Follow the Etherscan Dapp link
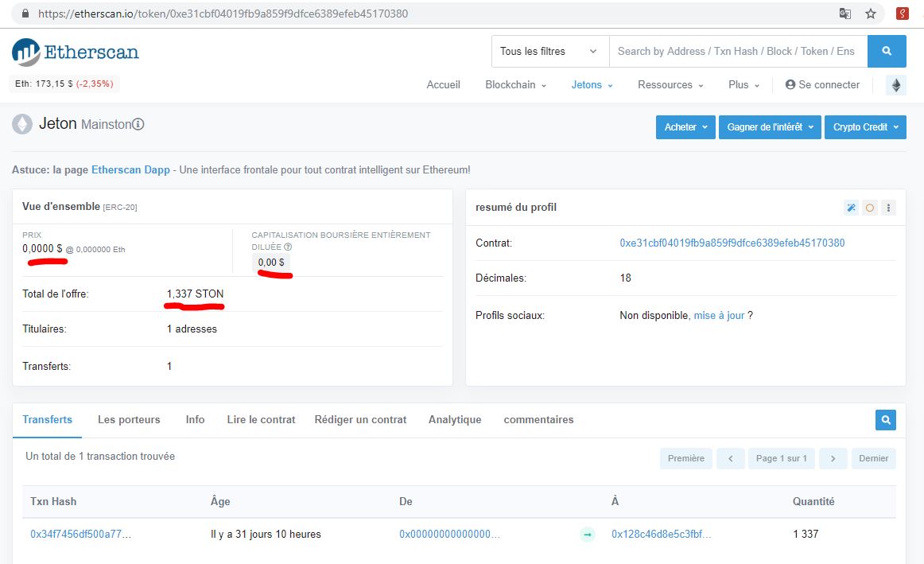Screen dimensions: 924x564 pos(130,169)
